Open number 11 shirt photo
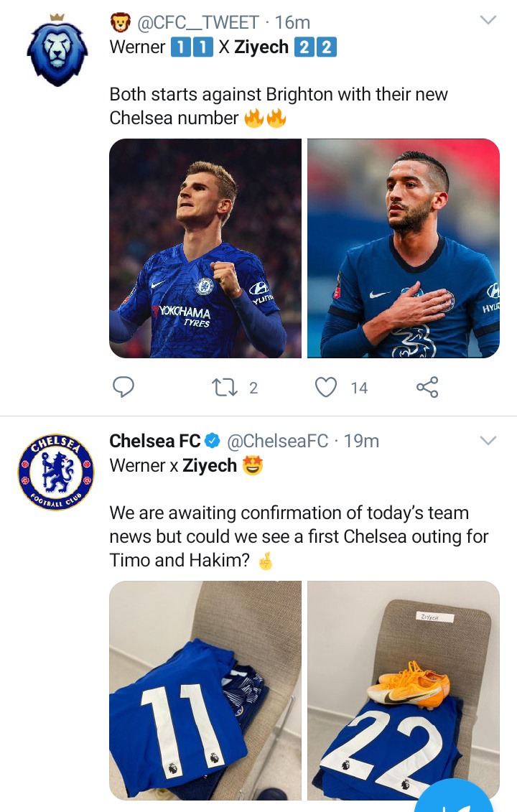 click(x=205, y=690)
